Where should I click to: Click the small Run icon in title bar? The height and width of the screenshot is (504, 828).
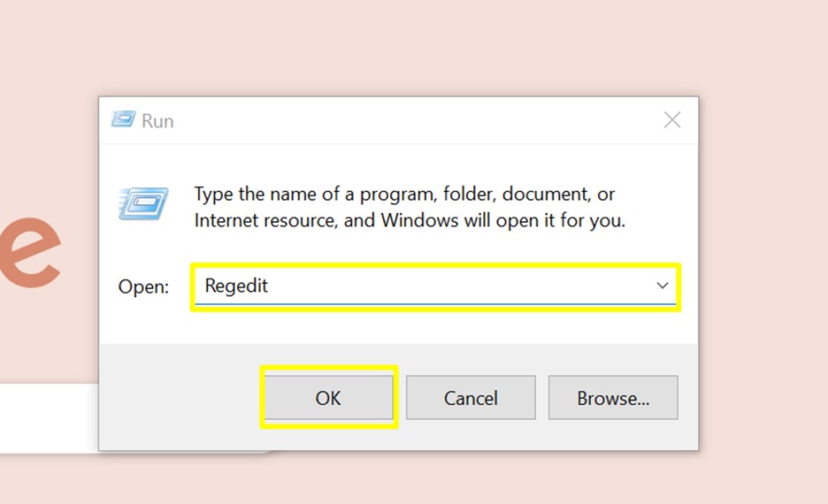tap(123, 120)
